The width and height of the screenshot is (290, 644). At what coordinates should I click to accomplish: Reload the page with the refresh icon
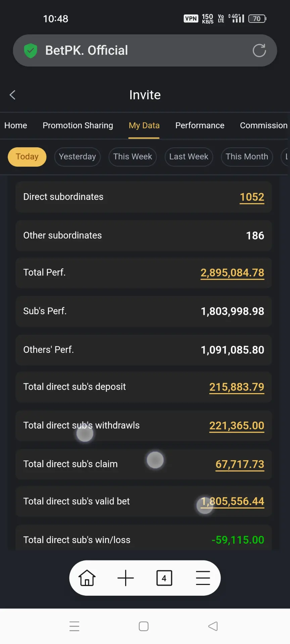[x=259, y=51]
